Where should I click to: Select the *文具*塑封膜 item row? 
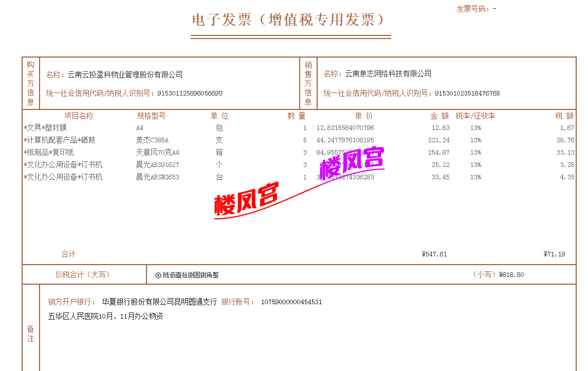pos(45,128)
